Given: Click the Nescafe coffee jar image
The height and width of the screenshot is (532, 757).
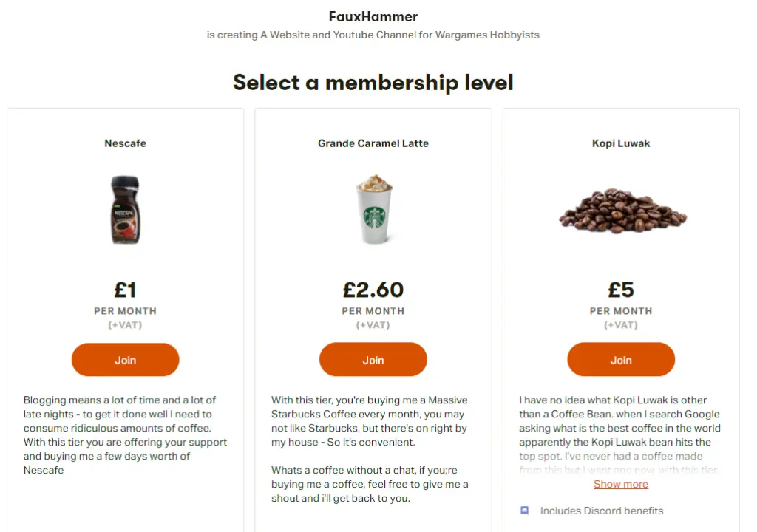Looking at the screenshot, I should (x=125, y=210).
